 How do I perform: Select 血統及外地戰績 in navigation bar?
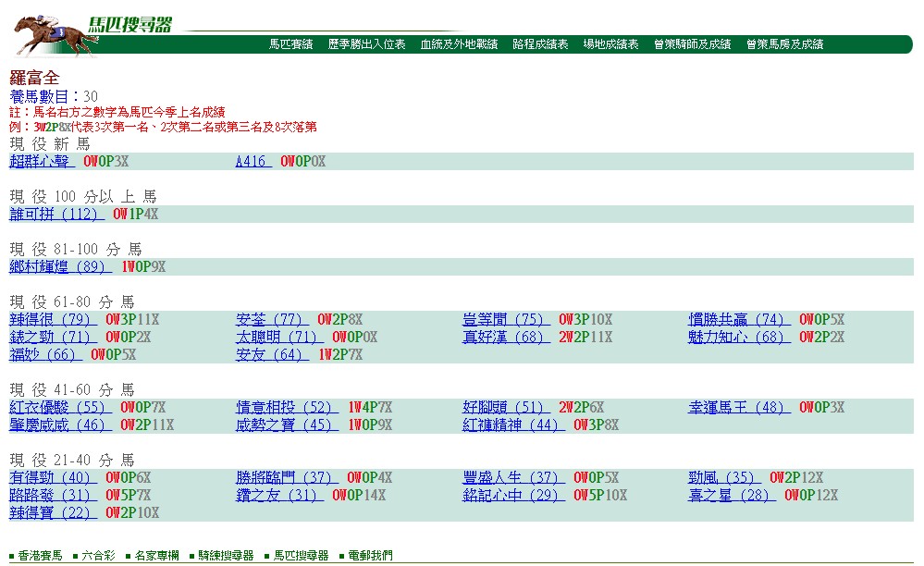point(459,44)
